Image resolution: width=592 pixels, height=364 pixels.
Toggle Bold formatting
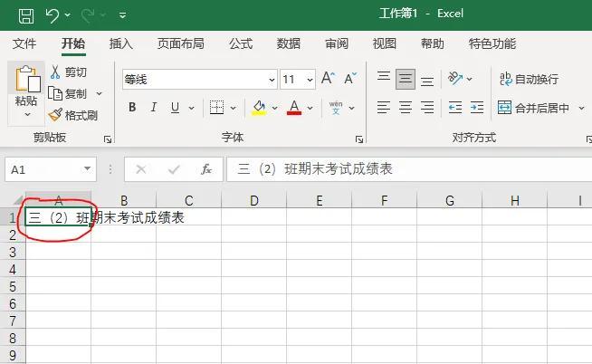click(132, 108)
